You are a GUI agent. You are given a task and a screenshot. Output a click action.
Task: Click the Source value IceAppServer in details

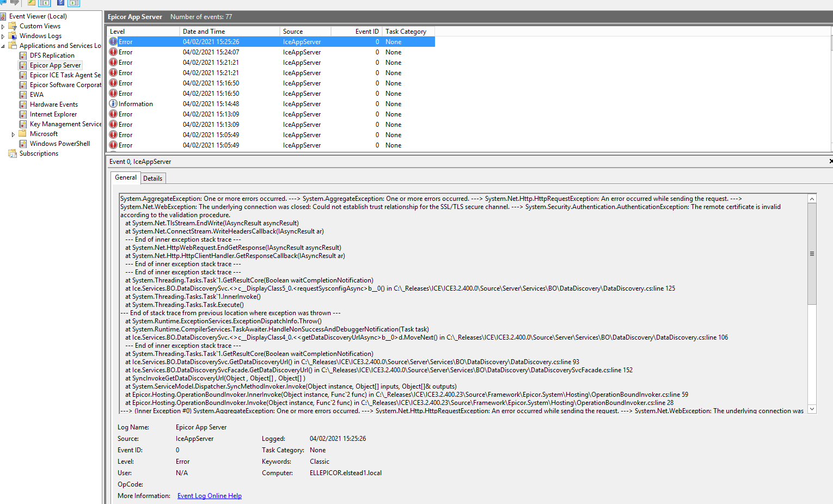tap(195, 439)
